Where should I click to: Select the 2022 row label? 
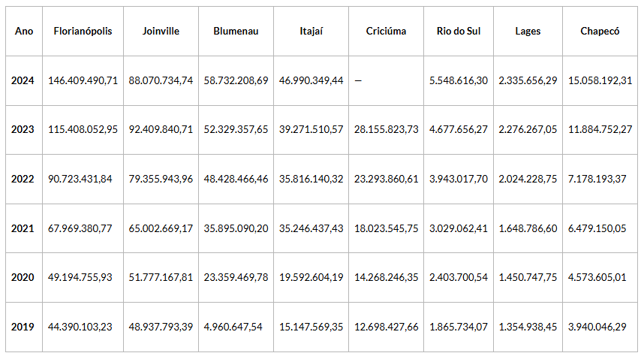point(23,179)
